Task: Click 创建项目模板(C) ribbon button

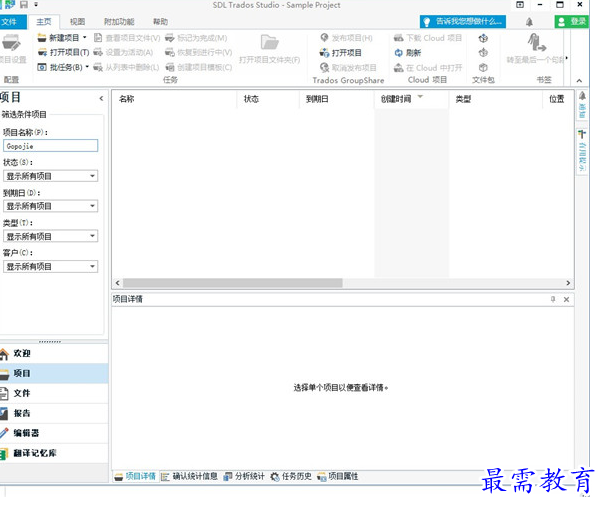Action: (x=198, y=67)
